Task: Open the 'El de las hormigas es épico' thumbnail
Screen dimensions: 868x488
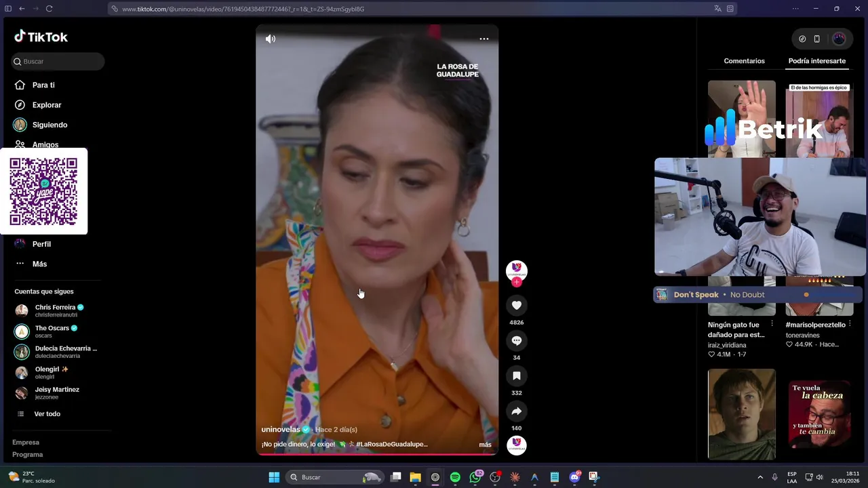Action: click(x=819, y=119)
